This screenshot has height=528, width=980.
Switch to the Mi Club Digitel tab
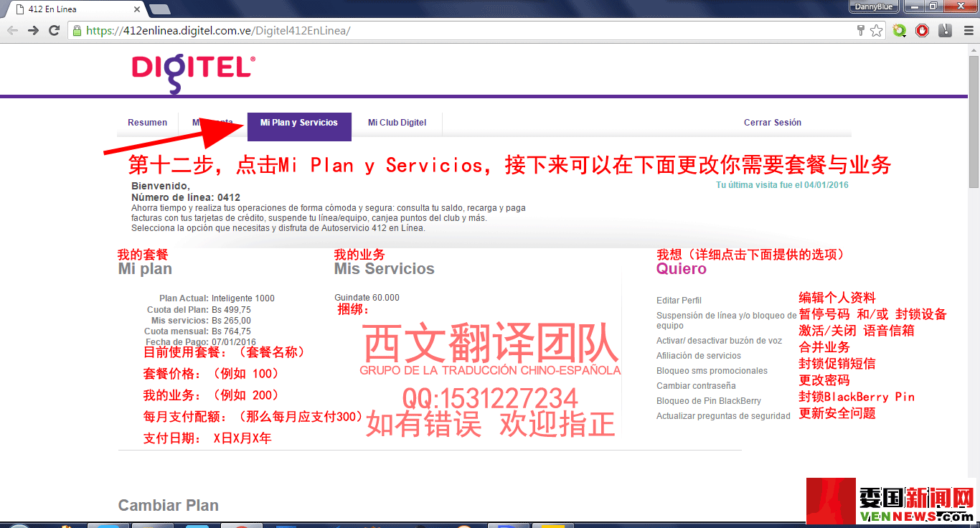pyautogui.click(x=397, y=123)
